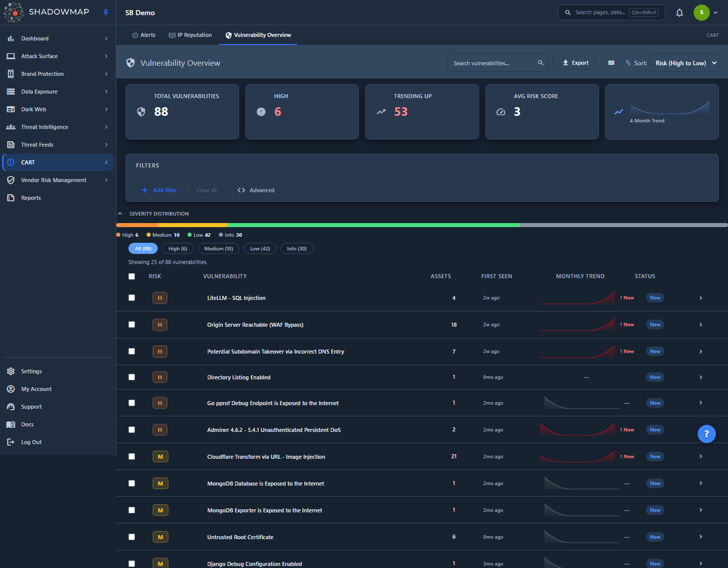
Task: Click the Vendor Risk Management shield icon
Action: (x=11, y=180)
